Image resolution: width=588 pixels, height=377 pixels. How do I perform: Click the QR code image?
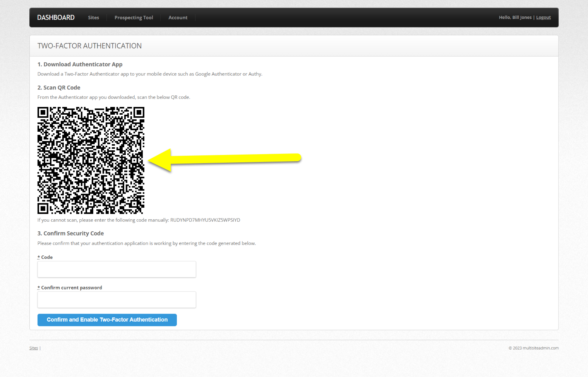tap(91, 160)
